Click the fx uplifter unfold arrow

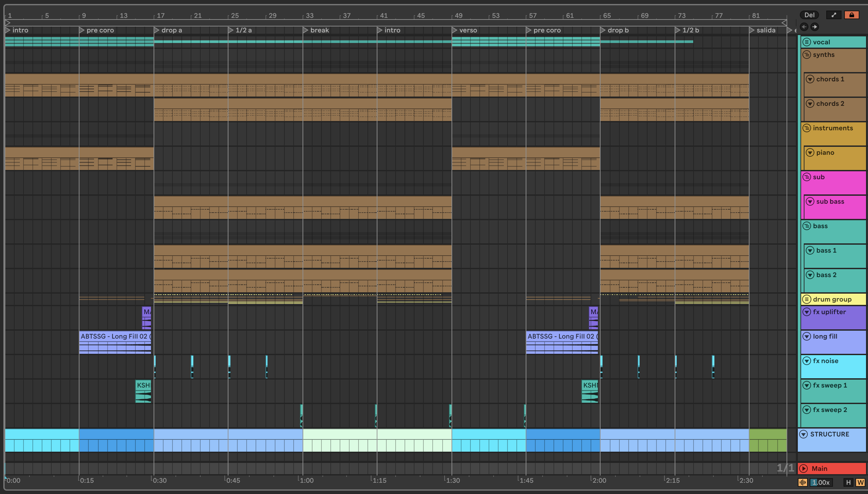807,312
